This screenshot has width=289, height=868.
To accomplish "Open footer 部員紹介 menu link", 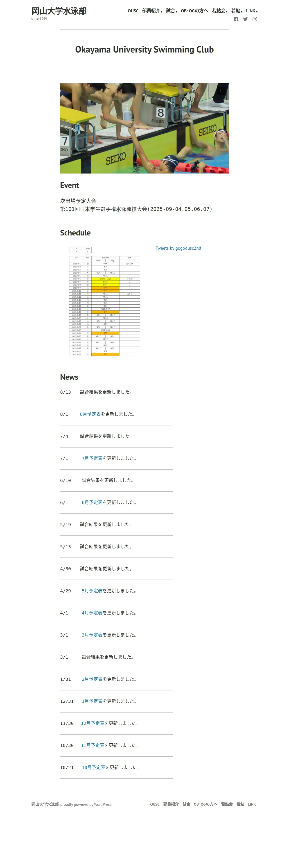I will (x=171, y=804).
